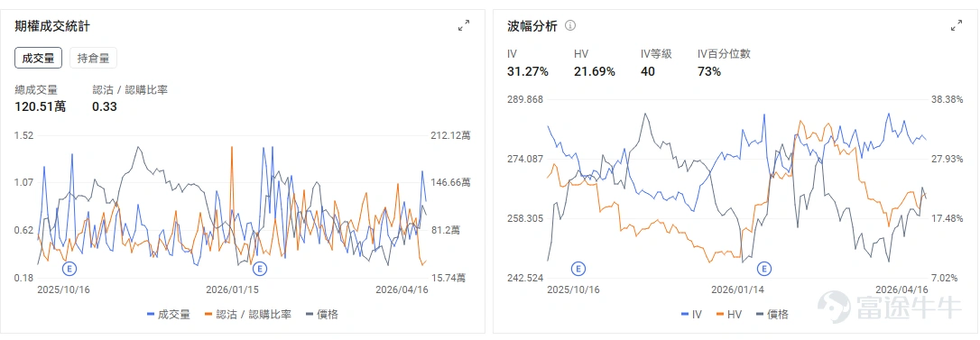Click the IV等級 value 40

pos(648,71)
